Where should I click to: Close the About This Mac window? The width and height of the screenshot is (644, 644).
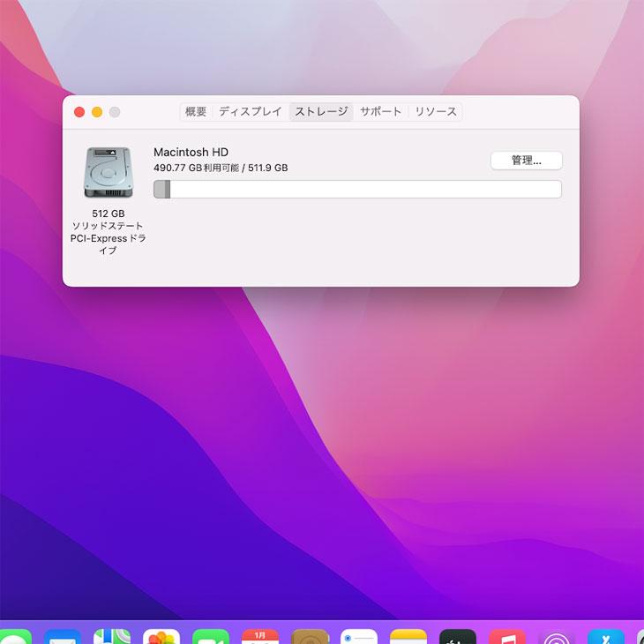click(x=79, y=112)
